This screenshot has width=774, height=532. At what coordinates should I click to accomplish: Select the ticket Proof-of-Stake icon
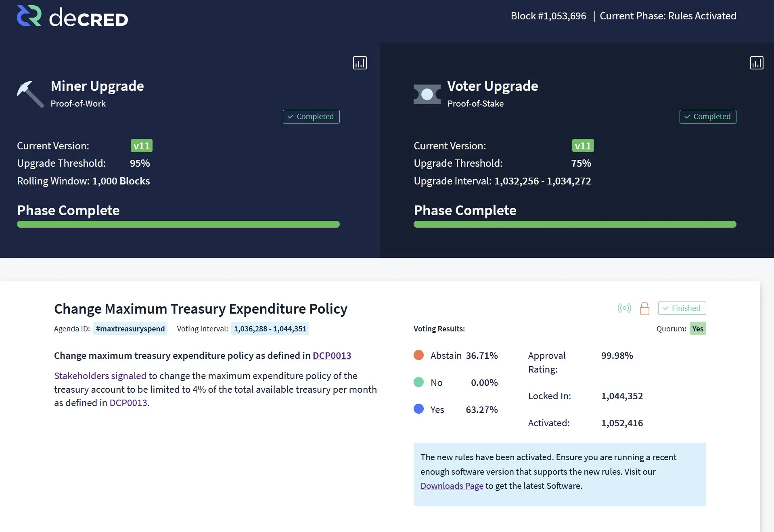427,94
